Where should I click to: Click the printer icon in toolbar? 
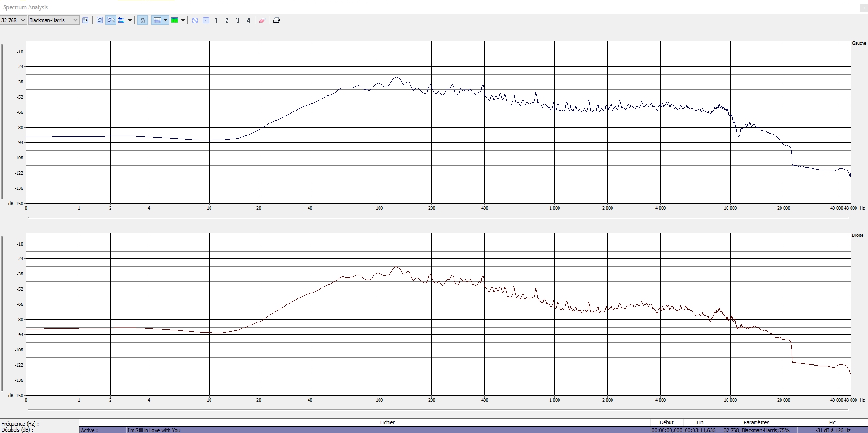276,20
